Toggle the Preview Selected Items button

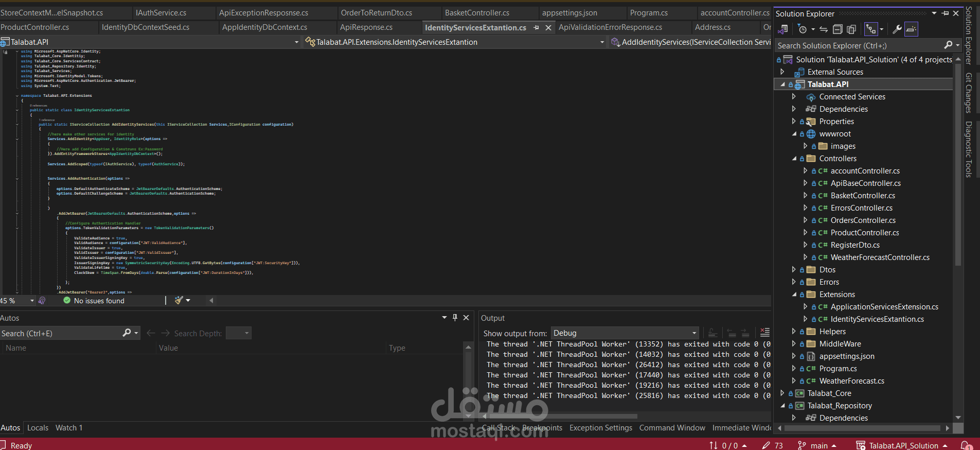pos(911,29)
